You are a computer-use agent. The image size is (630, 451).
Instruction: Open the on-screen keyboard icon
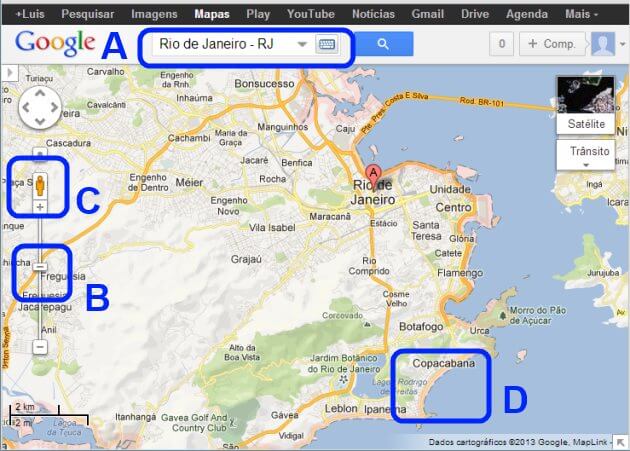(327, 44)
